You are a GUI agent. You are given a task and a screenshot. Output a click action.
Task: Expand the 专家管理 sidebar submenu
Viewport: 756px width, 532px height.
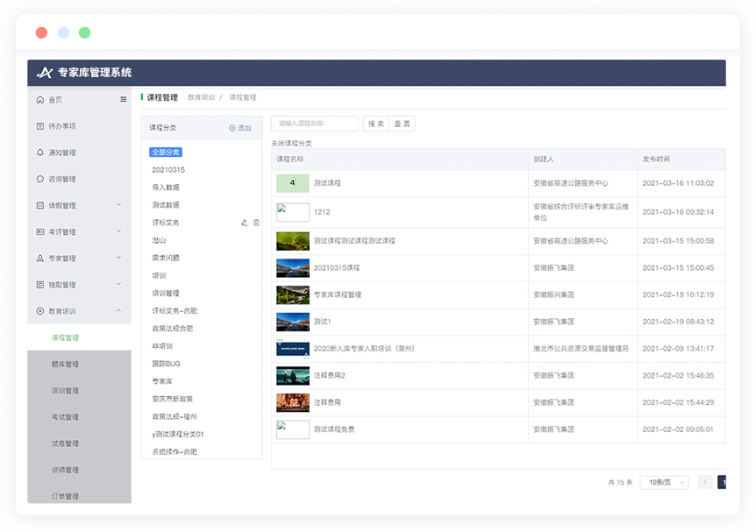(x=119, y=258)
